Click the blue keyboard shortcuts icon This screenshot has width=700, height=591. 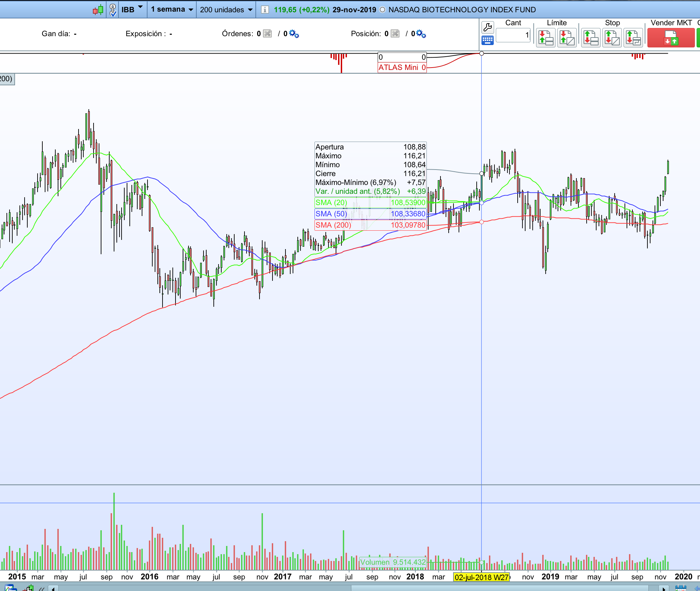pyautogui.click(x=487, y=40)
